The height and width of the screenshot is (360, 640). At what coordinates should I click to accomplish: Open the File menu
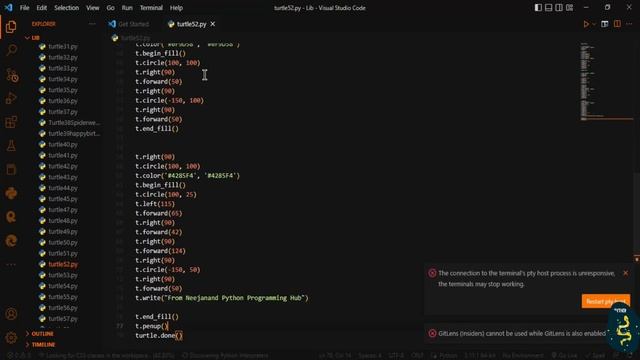tap(24, 8)
